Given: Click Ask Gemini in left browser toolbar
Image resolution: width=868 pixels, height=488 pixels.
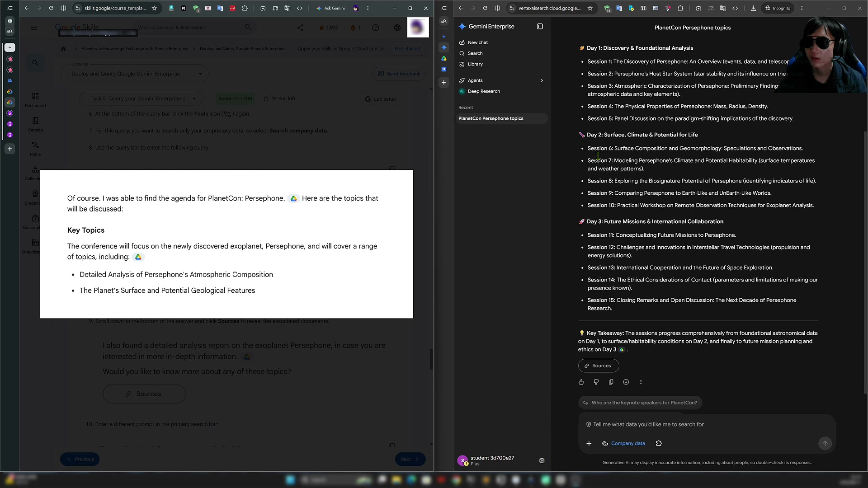Looking at the screenshot, I should [x=330, y=8].
